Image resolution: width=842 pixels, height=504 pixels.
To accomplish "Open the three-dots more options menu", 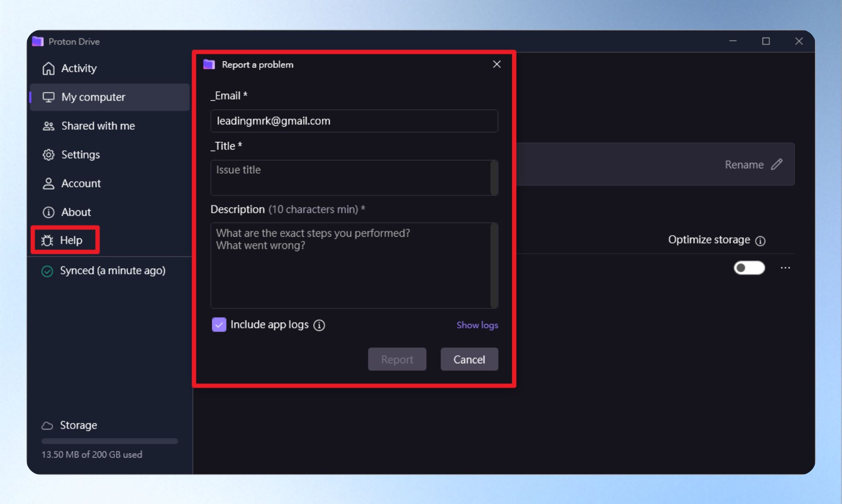I will (785, 268).
